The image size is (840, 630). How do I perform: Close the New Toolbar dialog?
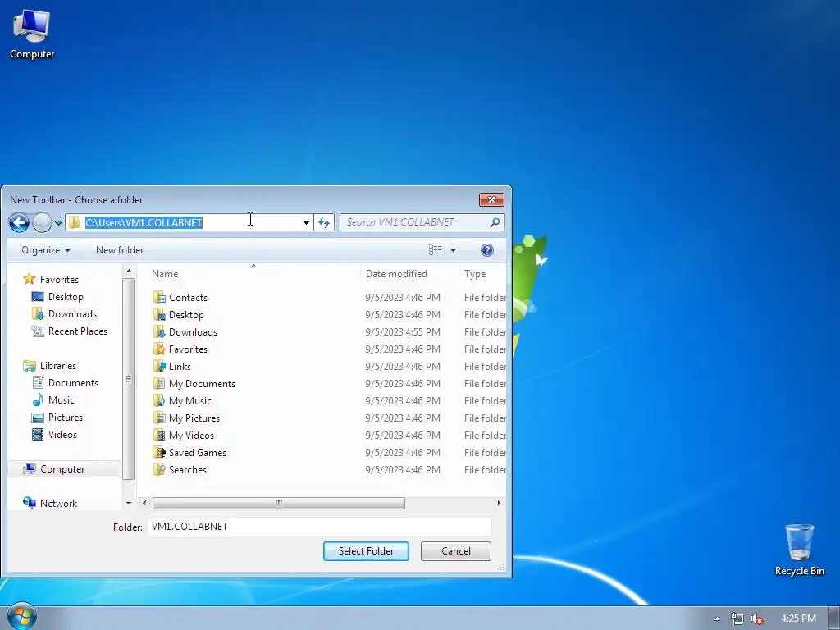(491, 200)
